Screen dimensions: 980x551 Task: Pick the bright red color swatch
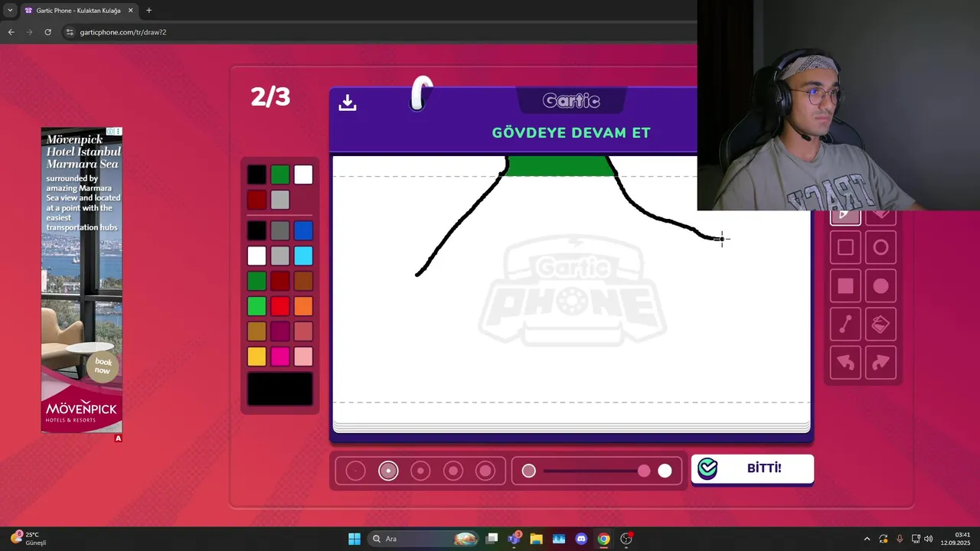click(x=280, y=306)
